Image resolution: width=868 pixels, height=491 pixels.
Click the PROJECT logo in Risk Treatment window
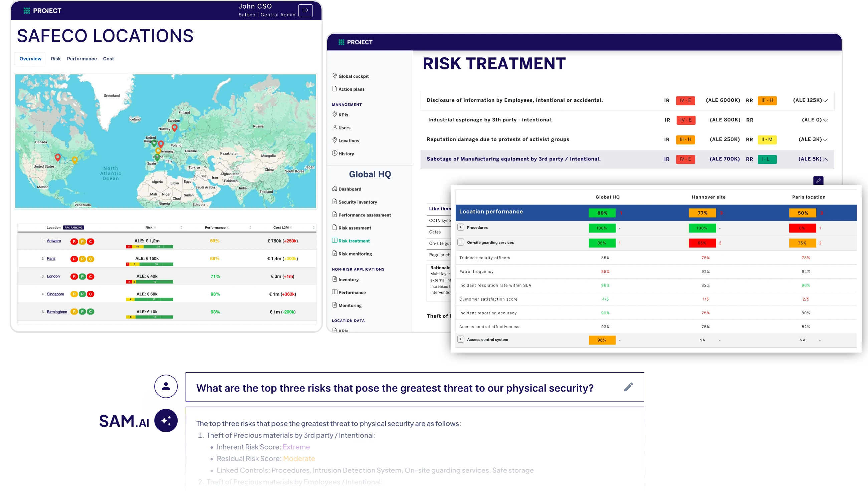pos(355,42)
